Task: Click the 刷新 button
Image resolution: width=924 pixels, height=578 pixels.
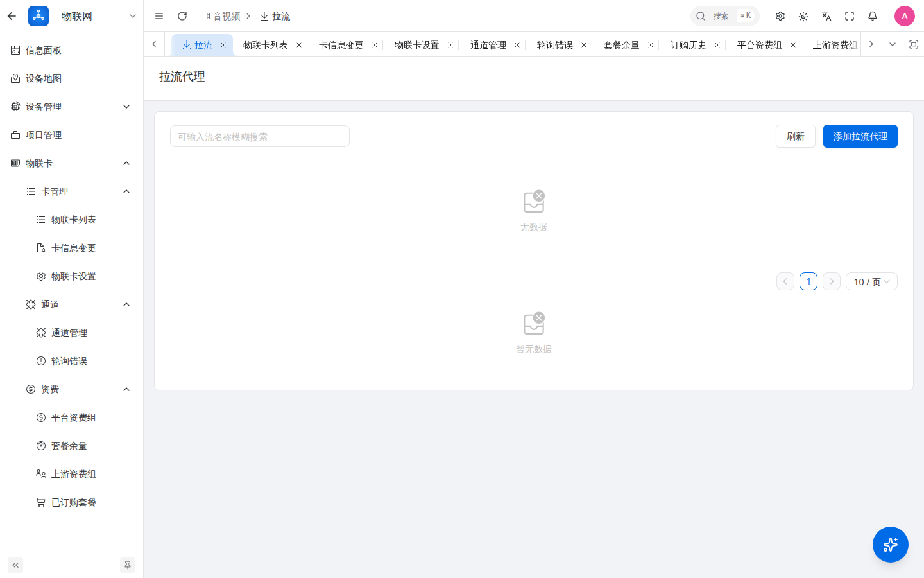Action: (x=796, y=136)
